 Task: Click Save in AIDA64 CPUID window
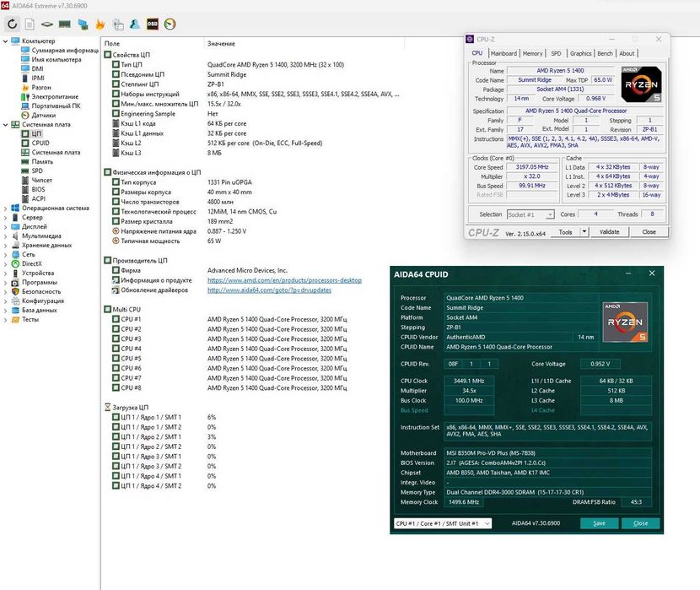tap(599, 523)
